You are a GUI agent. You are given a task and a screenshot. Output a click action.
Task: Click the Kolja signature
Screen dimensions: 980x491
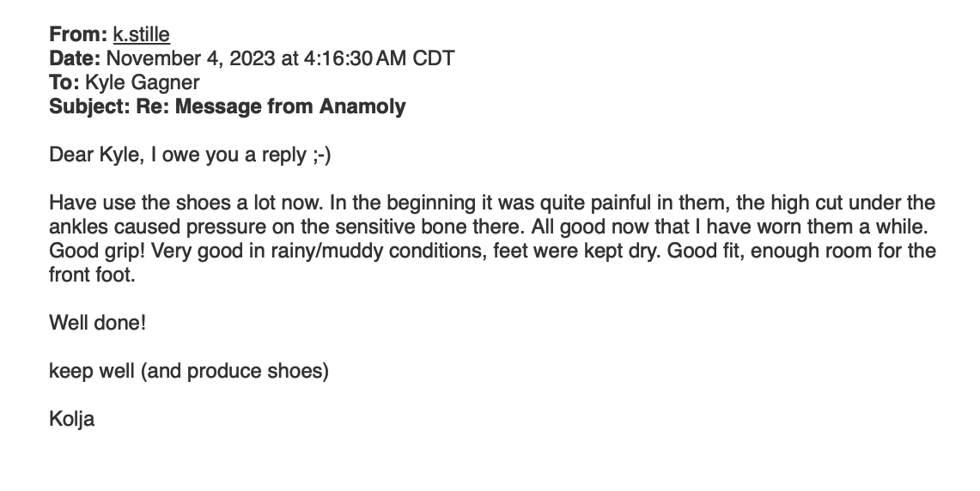72,418
